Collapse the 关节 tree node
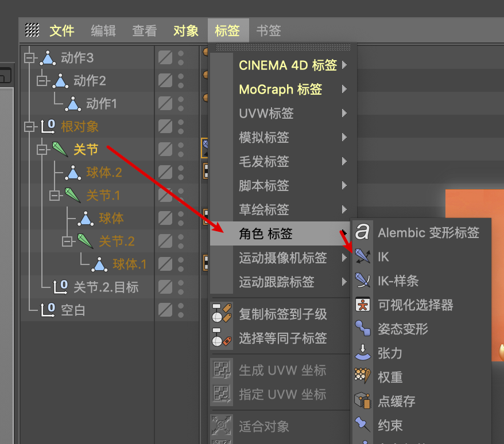 [42, 149]
